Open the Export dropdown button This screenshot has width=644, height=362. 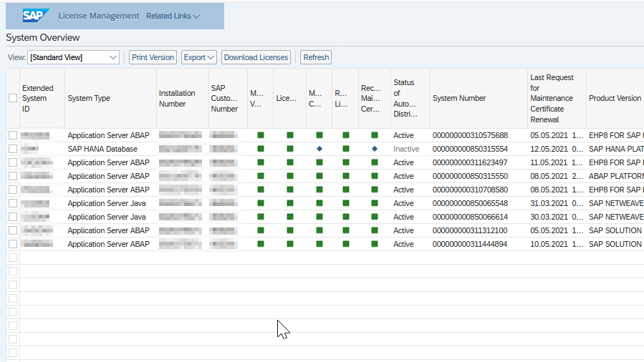(198, 57)
